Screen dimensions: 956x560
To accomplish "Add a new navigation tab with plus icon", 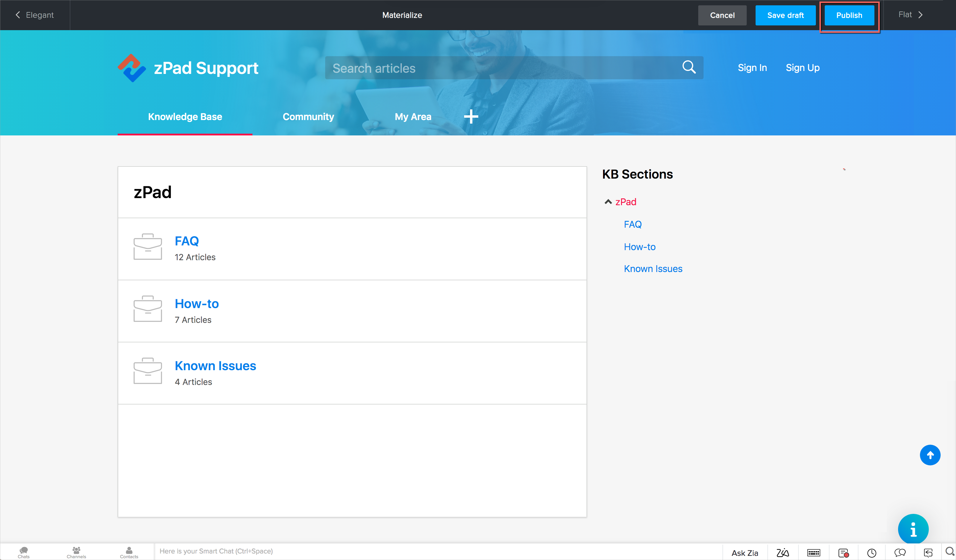I will [x=471, y=116].
